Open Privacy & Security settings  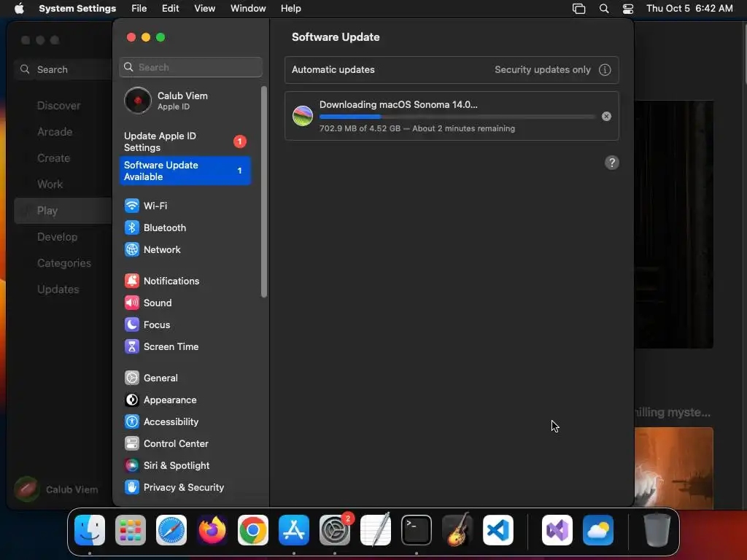185,488
